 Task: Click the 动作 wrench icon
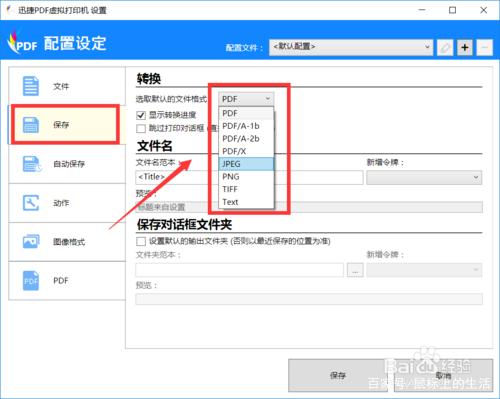pyautogui.click(x=31, y=203)
